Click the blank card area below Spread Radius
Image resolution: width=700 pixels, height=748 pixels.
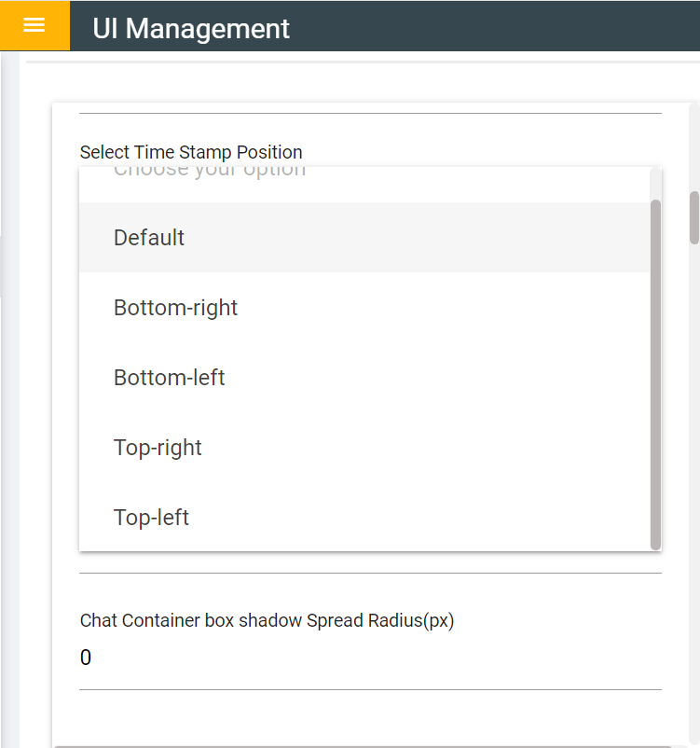coord(370,716)
